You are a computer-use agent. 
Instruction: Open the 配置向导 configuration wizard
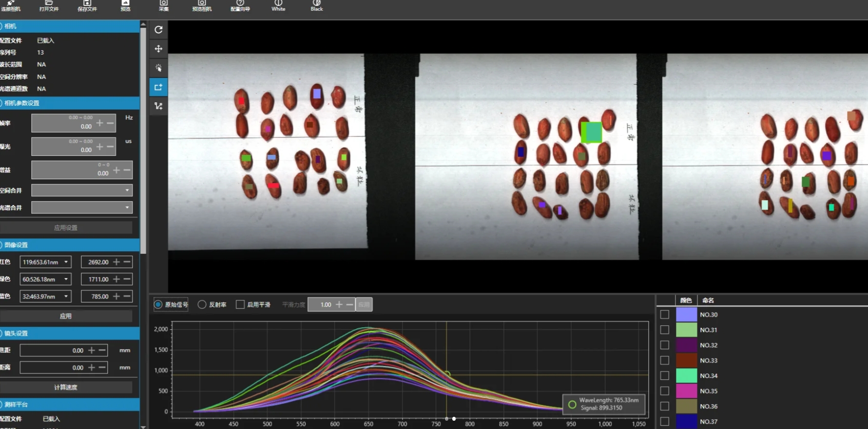pyautogui.click(x=240, y=5)
